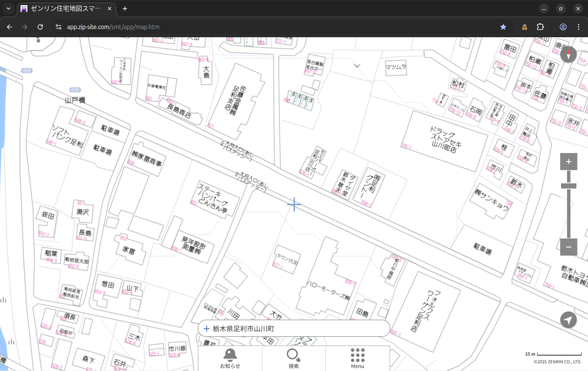Click the compass north-reset icon
The image size is (588, 371).
coord(568,55)
